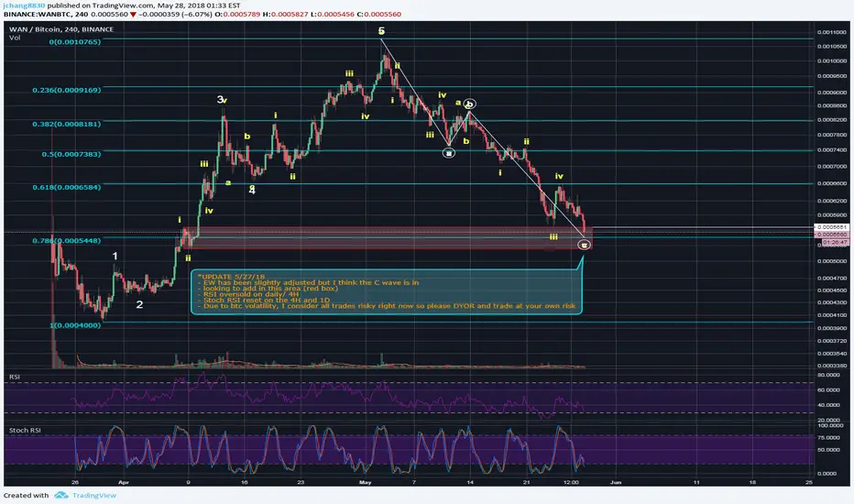Click the white wave 3 label
This screenshot has width=854, height=504.
tap(220, 99)
